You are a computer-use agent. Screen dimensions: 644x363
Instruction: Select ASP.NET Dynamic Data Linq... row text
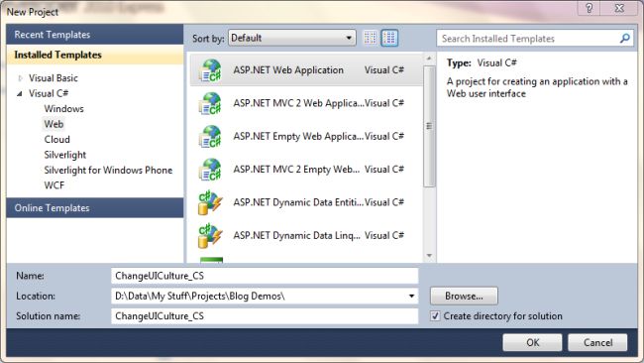[297, 236]
